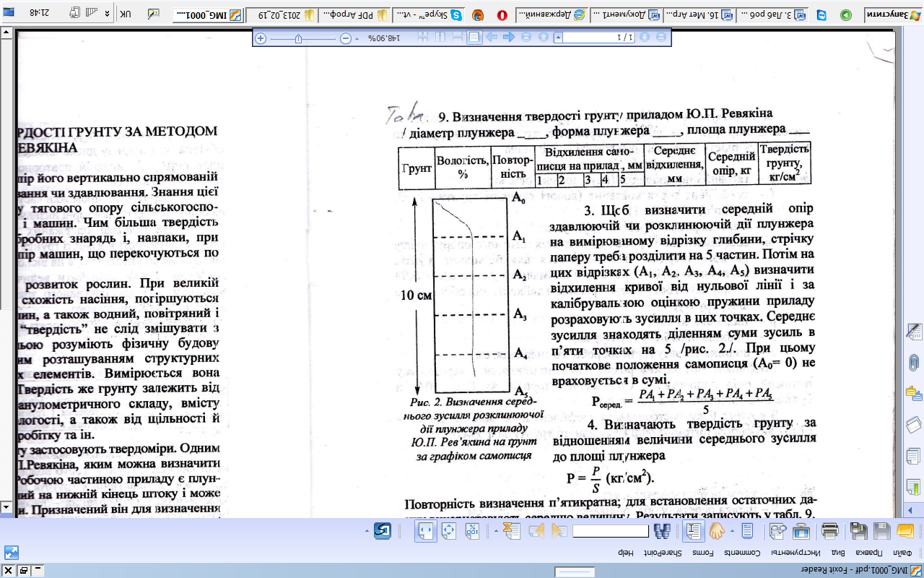Open dropdown arrow beside the blue page icon
Image resolution: width=924 pixels, height=578 pixels.
pyautogui.click(x=732, y=531)
